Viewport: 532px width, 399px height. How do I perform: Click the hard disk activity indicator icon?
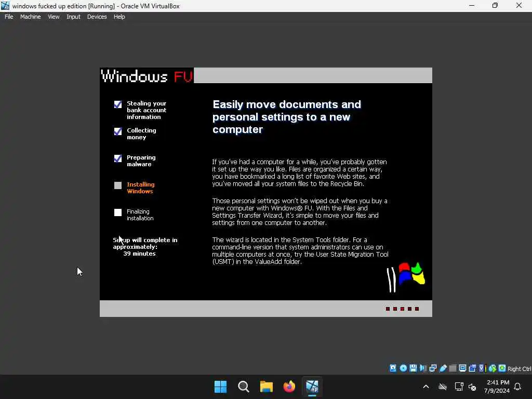click(x=393, y=368)
